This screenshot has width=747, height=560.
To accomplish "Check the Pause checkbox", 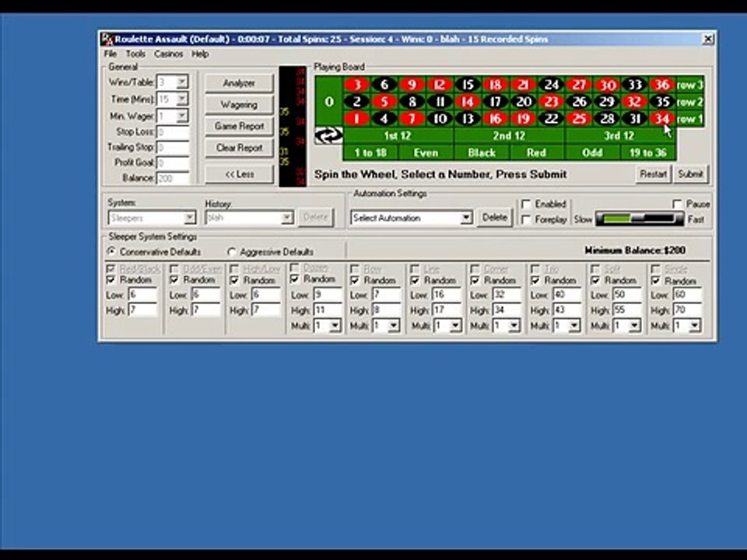I will pyautogui.click(x=677, y=205).
